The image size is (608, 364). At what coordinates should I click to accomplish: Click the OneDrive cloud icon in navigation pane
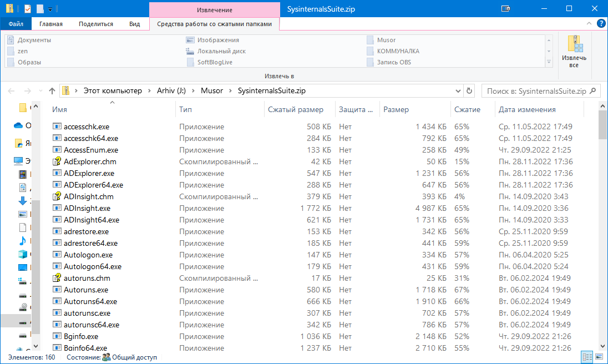tap(18, 125)
